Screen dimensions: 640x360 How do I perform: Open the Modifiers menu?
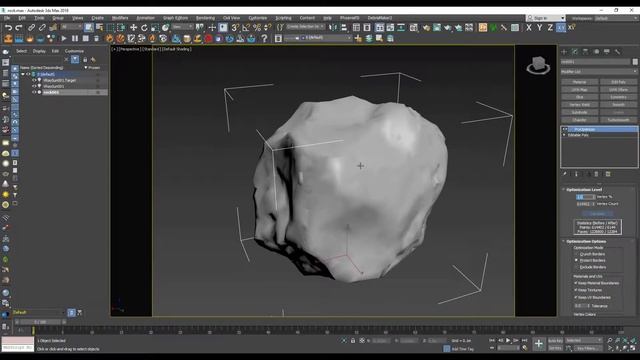coord(120,18)
